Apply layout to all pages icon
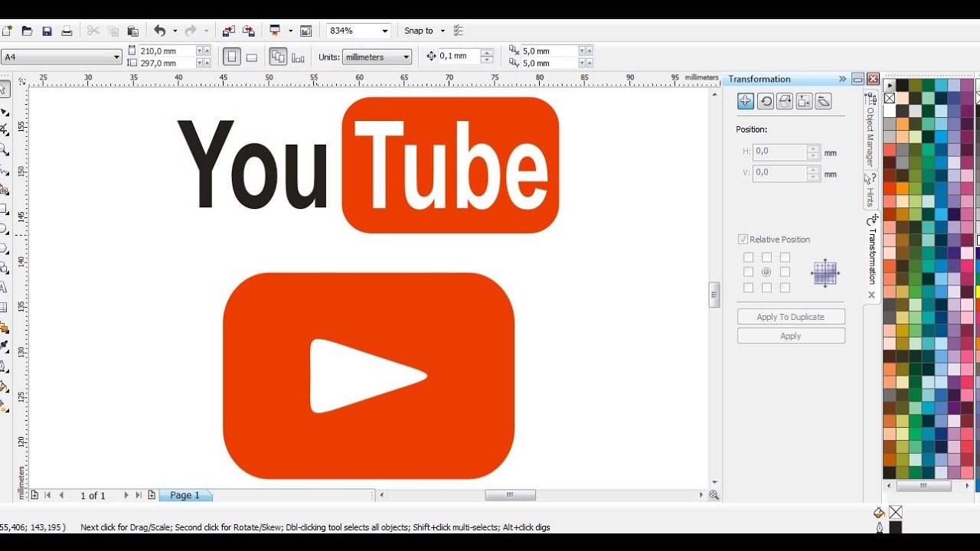The width and height of the screenshot is (980, 551). pyautogui.click(x=278, y=57)
